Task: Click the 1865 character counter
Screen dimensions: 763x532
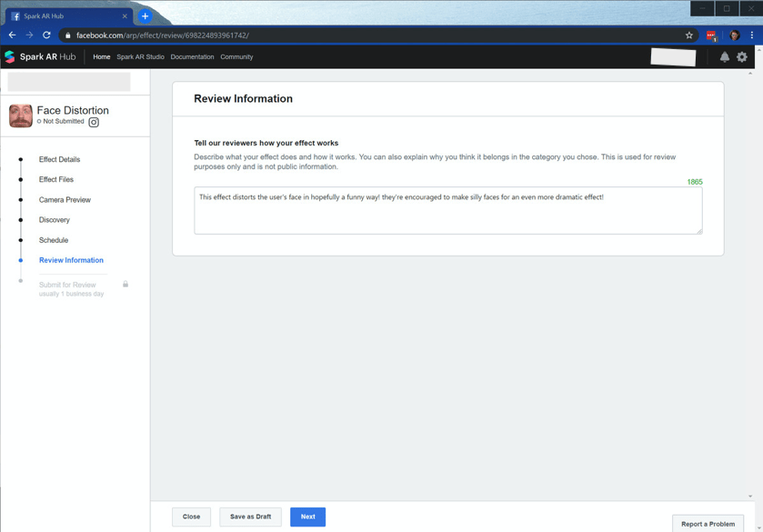Action: pyautogui.click(x=695, y=182)
